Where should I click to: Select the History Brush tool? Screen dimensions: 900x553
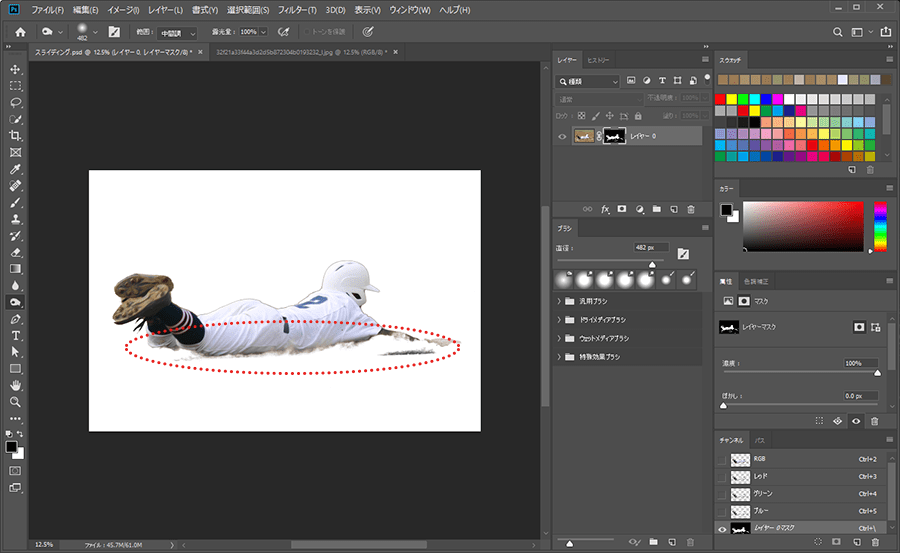pyautogui.click(x=15, y=236)
